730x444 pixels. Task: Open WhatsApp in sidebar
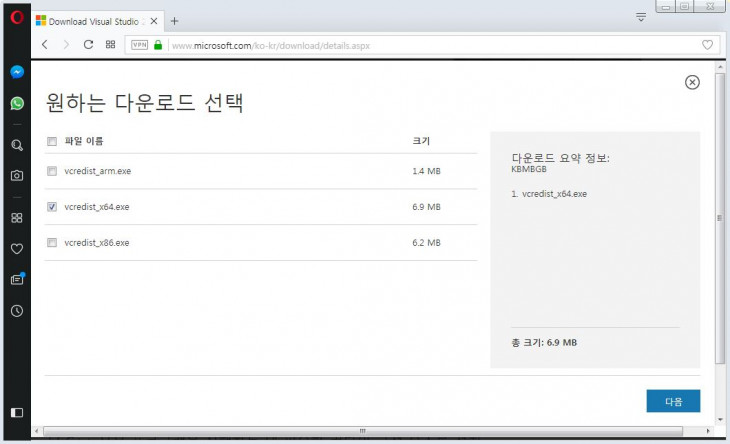point(17,103)
